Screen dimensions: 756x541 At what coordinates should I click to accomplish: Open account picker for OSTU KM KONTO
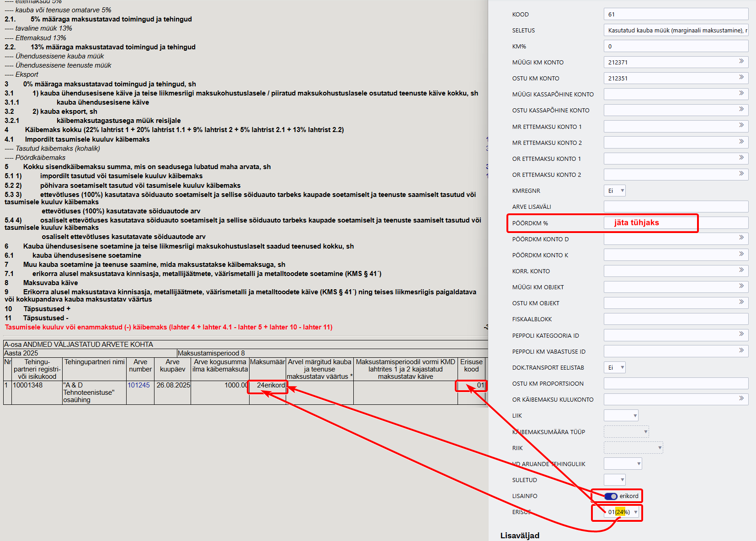(741, 77)
